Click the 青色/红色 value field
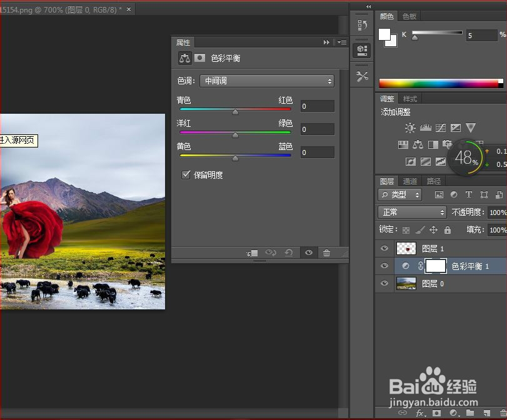Screen dimensions: 507x420 click(317, 106)
